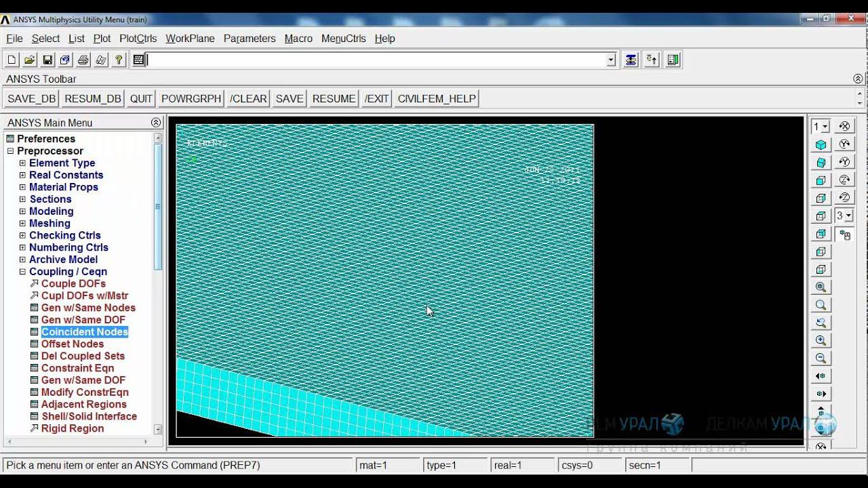Screen dimensions: 868x488
Task: Switch to Oblique view
Action: pos(821,163)
